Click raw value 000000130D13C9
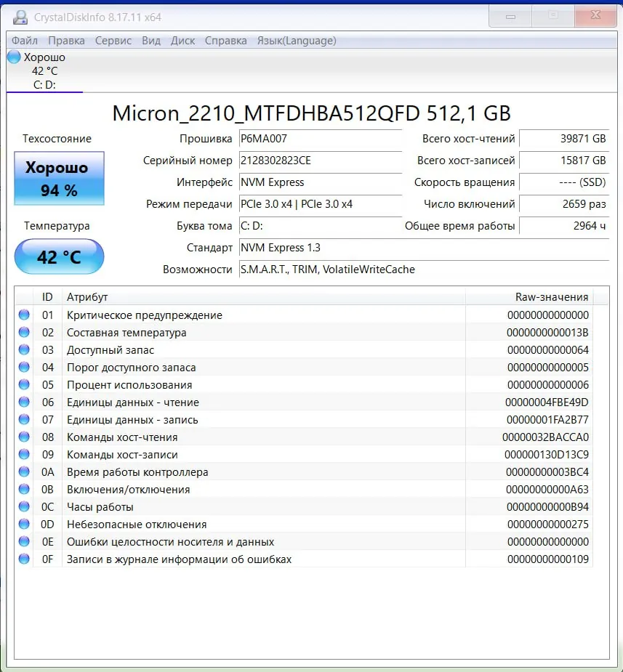Screen dimensions: 623x672 (x=547, y=455)
